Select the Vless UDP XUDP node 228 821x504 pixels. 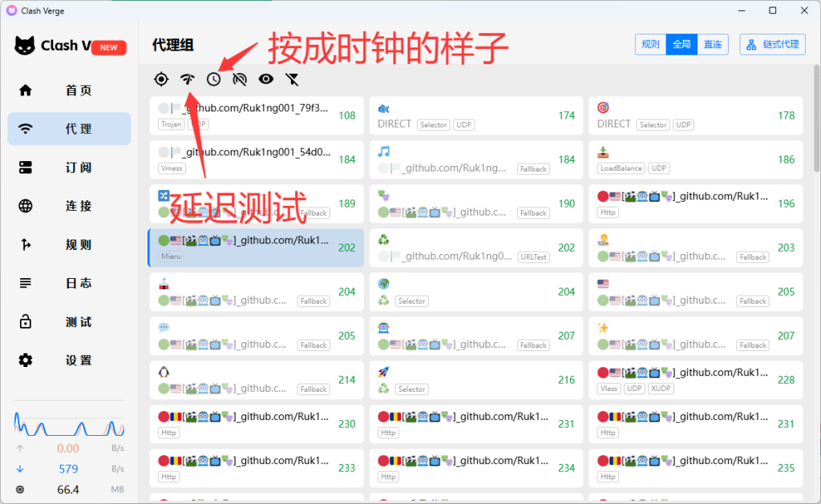click(695, 380)
